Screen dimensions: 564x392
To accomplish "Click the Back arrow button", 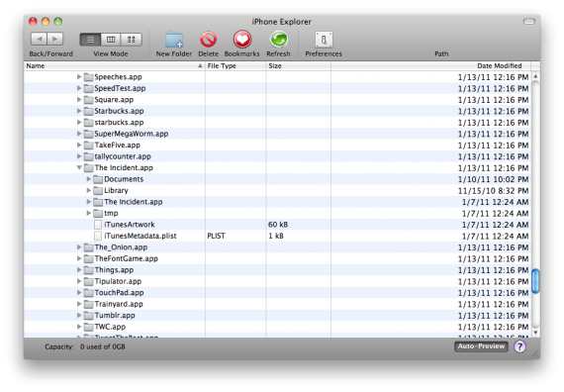I will [39, 39].
